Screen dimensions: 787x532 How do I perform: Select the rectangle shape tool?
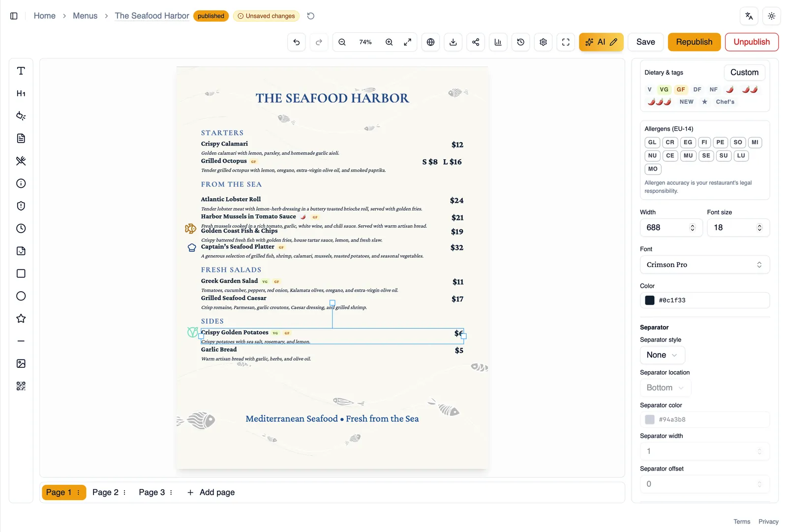pyautogui.click(x=21, y=273)
